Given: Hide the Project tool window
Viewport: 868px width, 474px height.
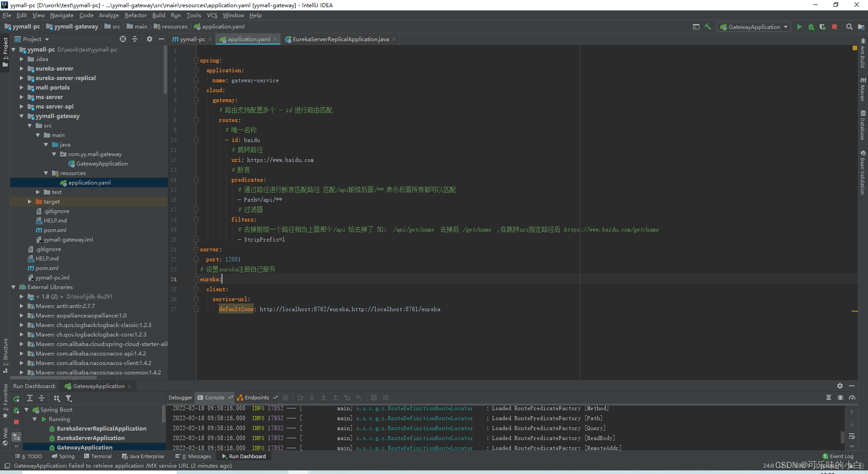Looking at the screenshot, I should click(161, 39).
